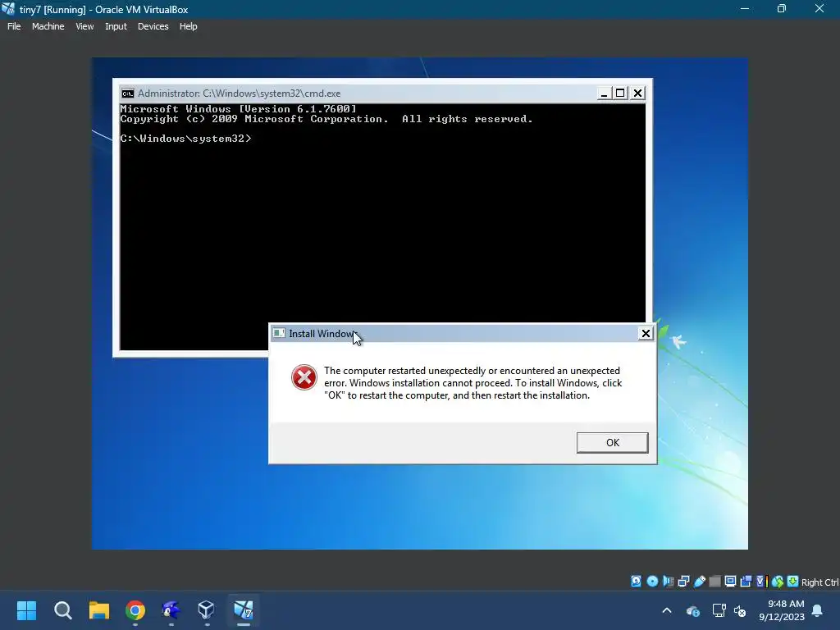Click the Administrator cmd.exe title bar text
This screenshot has height=630, width=840.
pos(239,94)
